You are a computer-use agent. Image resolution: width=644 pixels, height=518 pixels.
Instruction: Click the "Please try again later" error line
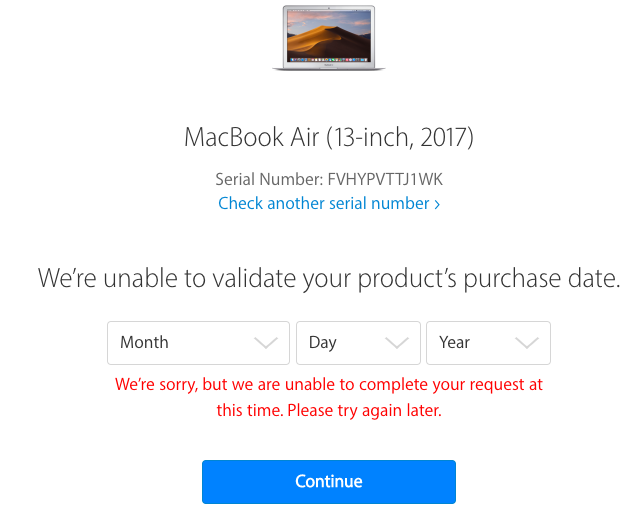click(x=364, y=410)
